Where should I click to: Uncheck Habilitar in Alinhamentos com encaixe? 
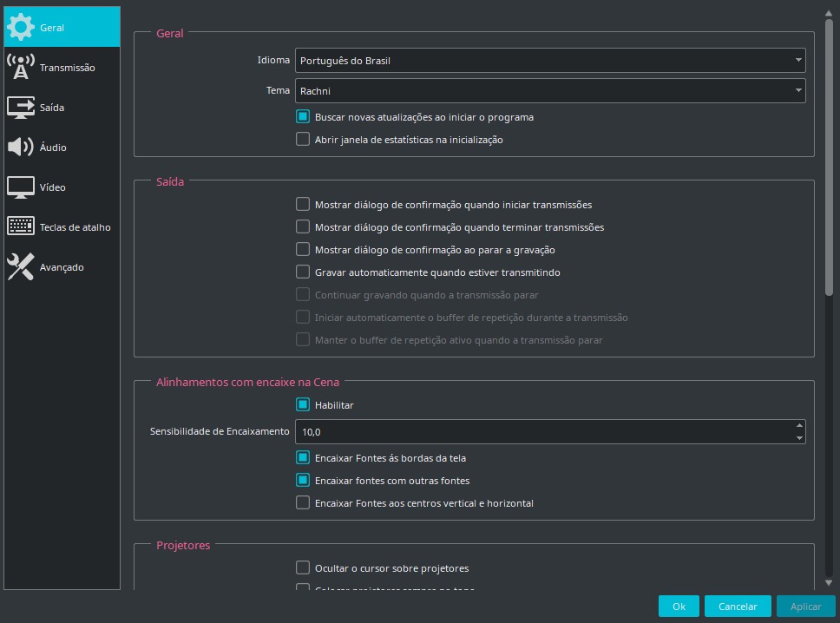coord(303,405)
